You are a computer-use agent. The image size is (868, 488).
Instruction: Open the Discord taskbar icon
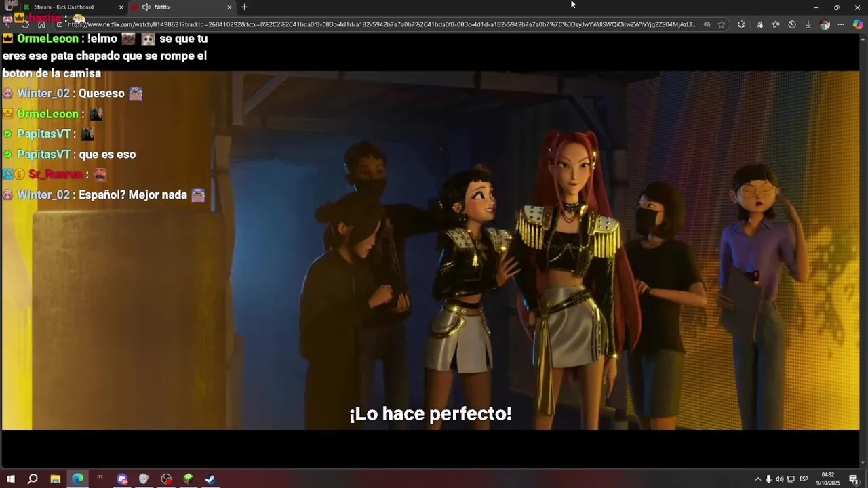pyautogui.click(x=122, y=479)
